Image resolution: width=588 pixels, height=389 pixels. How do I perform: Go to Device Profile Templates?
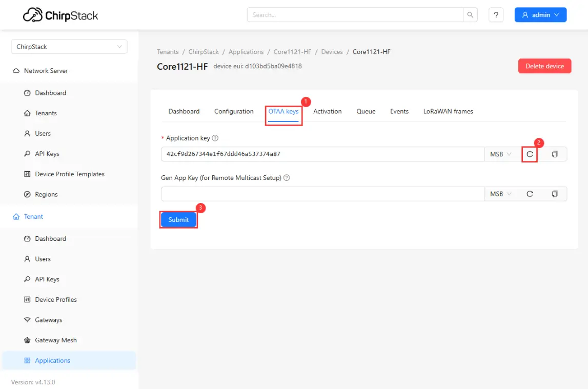pyautogui.click(x=69, y=174)
